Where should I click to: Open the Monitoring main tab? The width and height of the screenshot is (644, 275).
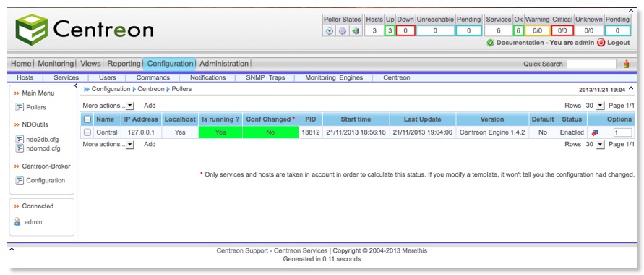[56, 64]
